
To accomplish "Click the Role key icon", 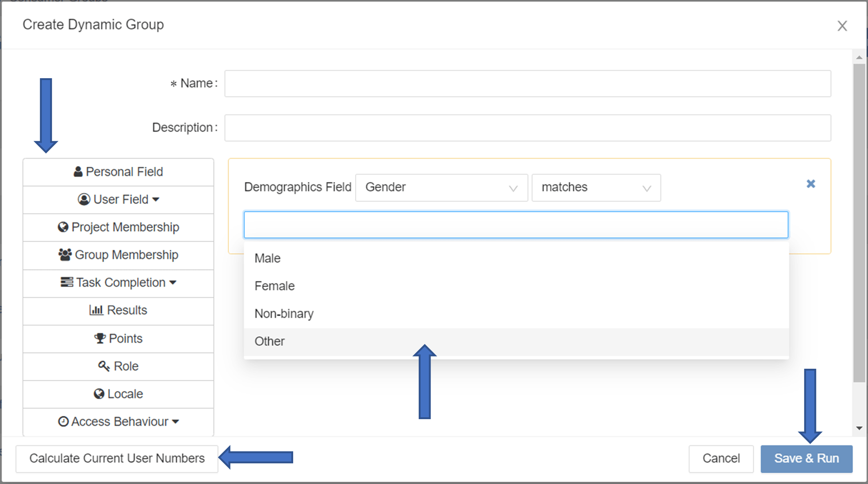I will 104,366.
